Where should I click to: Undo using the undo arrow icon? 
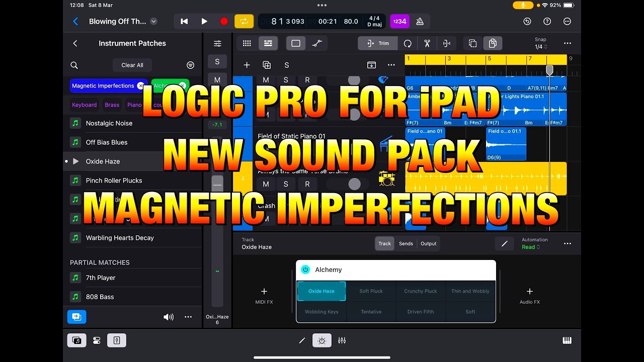527,21
